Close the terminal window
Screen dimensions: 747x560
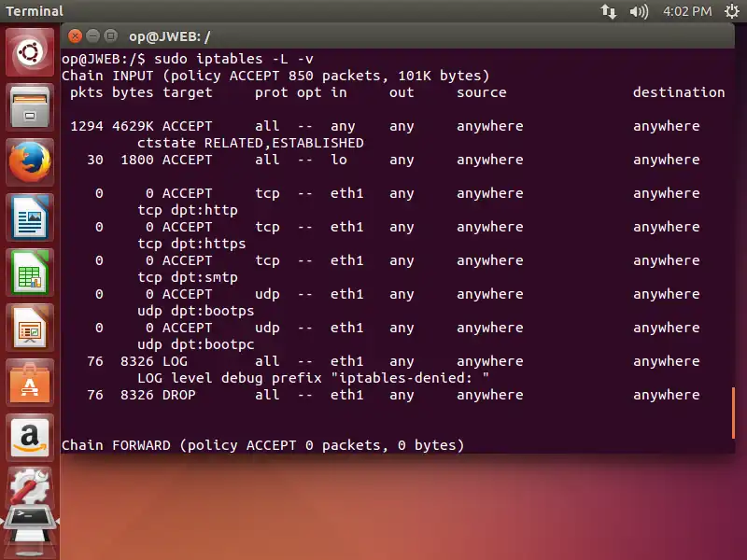[x=74, y=36]
